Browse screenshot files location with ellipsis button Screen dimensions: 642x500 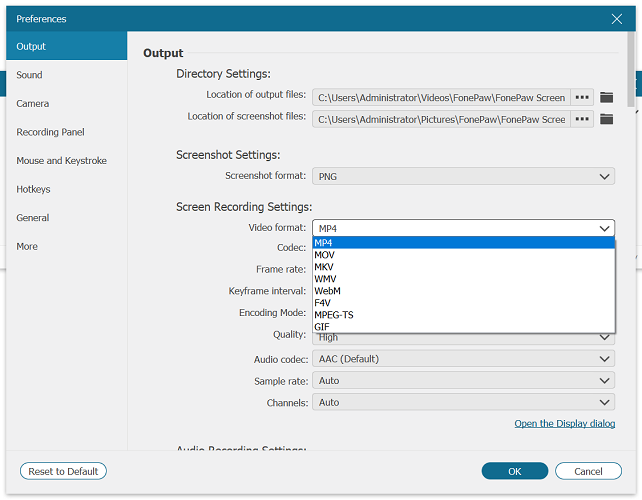click(x=582, y=119)
